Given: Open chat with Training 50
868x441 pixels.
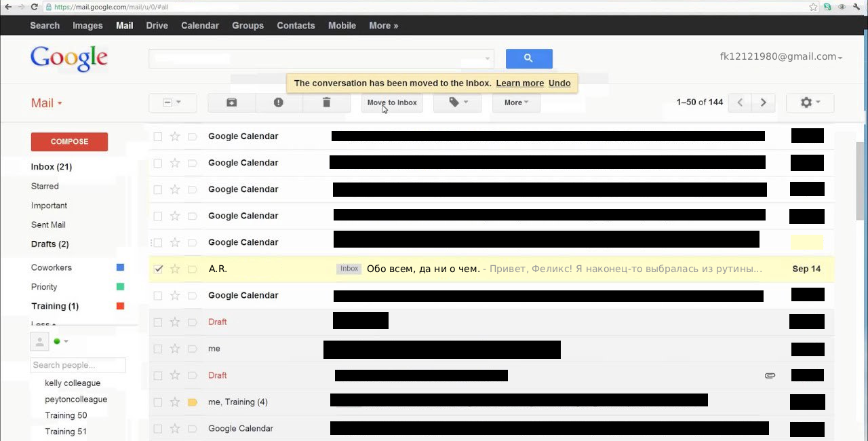Looking at the screenshot, I should [x=66, y=416].
